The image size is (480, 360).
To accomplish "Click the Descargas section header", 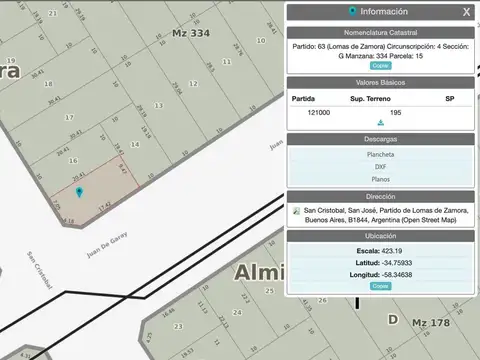I will (380, 139).
